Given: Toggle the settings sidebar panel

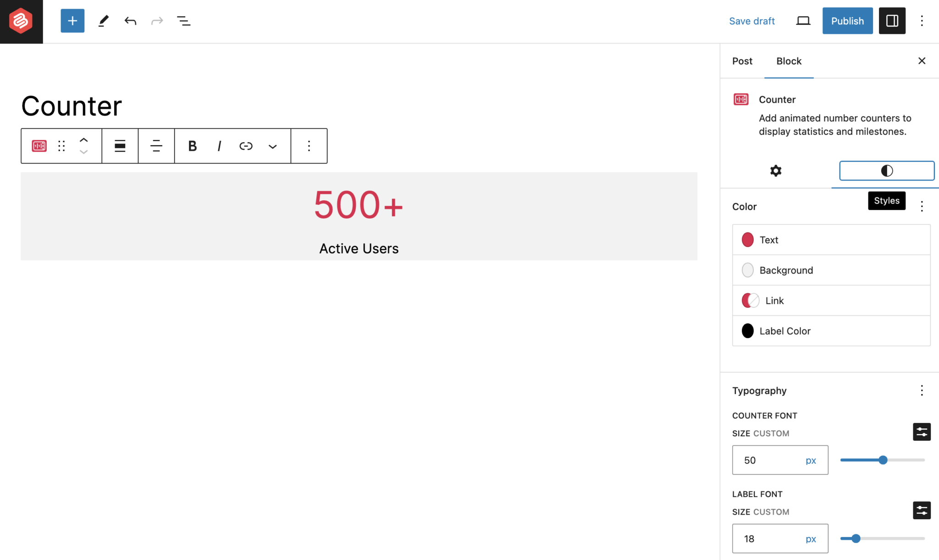Looking at the screenshot, I should coord(892,21).
